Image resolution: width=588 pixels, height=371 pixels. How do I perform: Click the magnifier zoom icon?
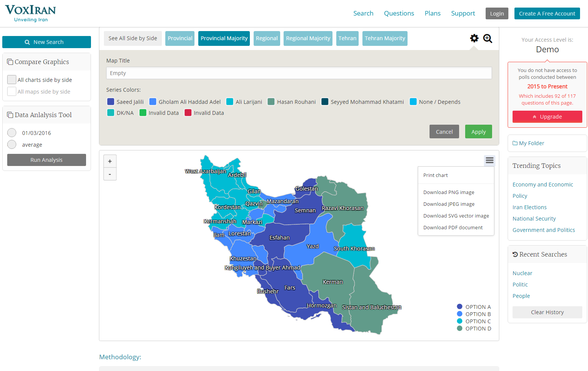(x=488, y=38)
